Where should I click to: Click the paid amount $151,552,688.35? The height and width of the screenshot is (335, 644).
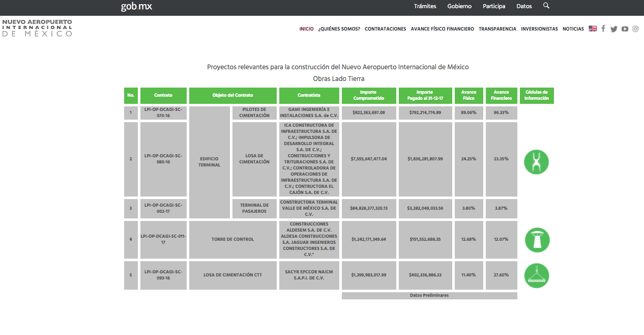[425, 239]
